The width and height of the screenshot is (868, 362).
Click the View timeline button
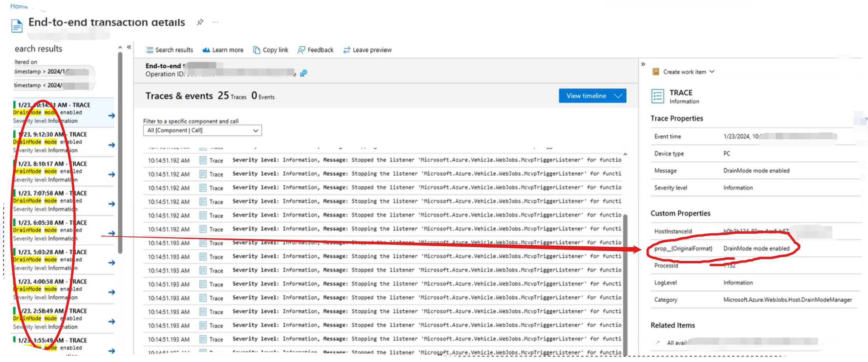point(592,96)
